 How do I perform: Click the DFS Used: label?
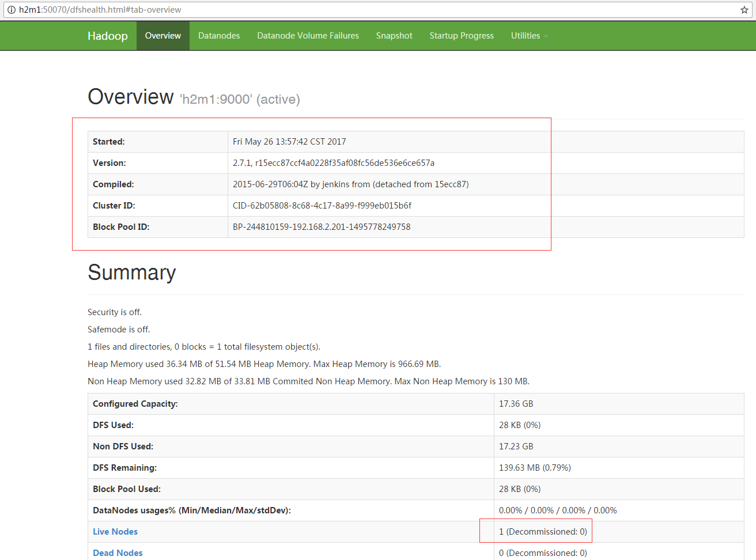tap(113, 425)
